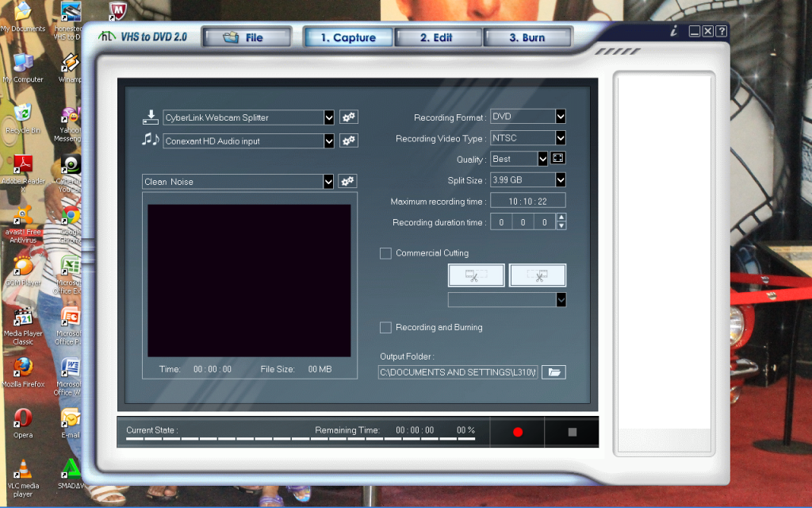Launch Media Player Classic desktop icon

(x=23, y=325)
